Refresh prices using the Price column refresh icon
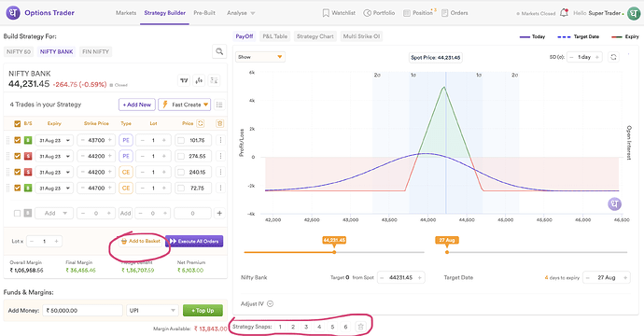 coord(201,123)
